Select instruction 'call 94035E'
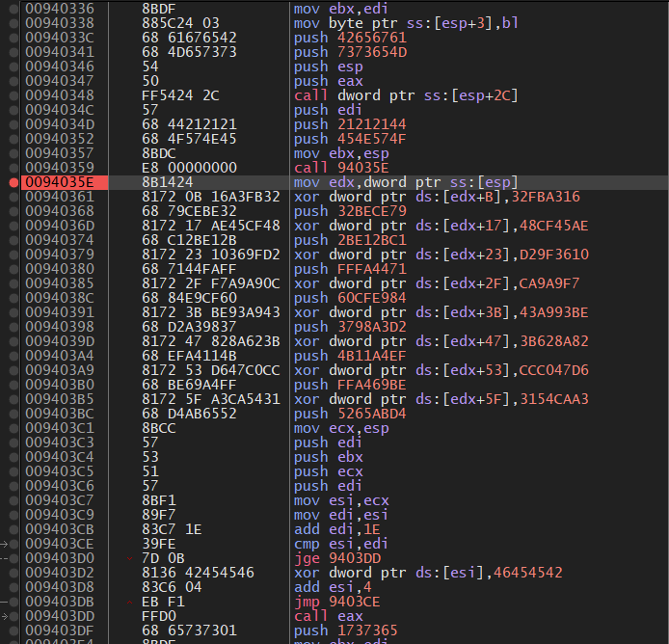Viewport: 669px width, 644px height. pos(341,168)
